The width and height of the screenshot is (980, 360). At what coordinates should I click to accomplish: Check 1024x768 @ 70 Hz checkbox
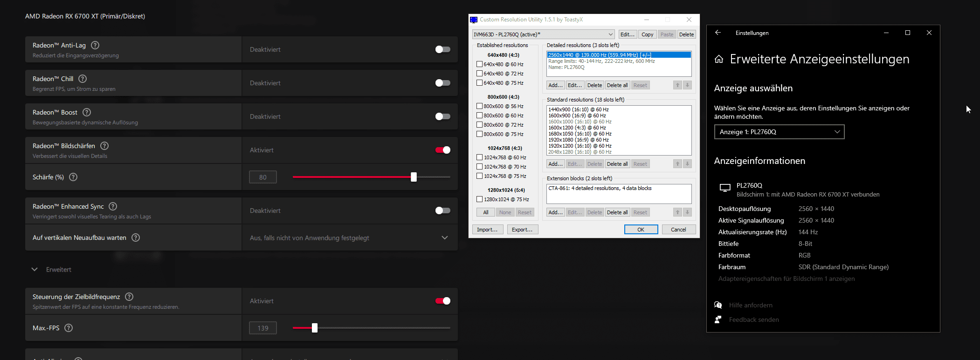point(479,167)
